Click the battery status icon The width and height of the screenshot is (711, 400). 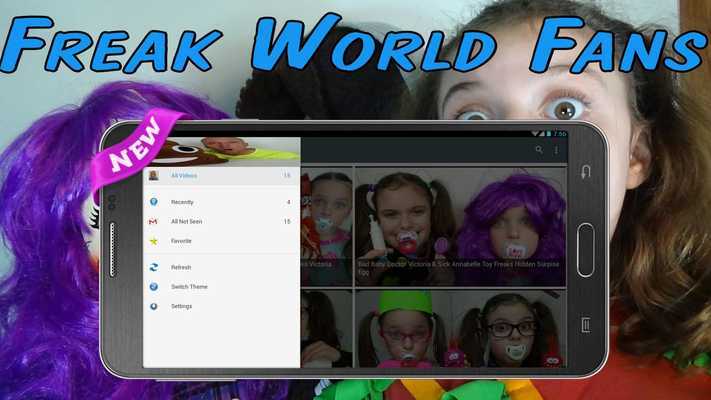pyautogui.click(x=549, y=134)
